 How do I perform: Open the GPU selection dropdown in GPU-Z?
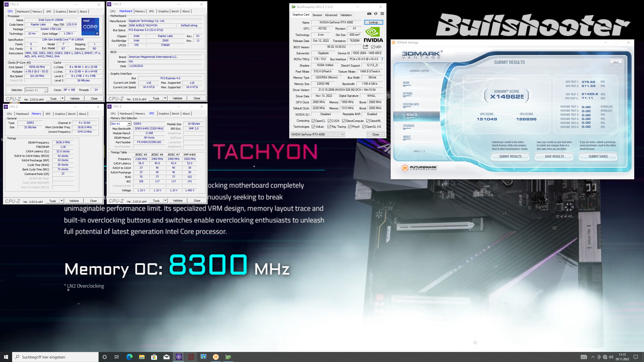coord(317,134)
